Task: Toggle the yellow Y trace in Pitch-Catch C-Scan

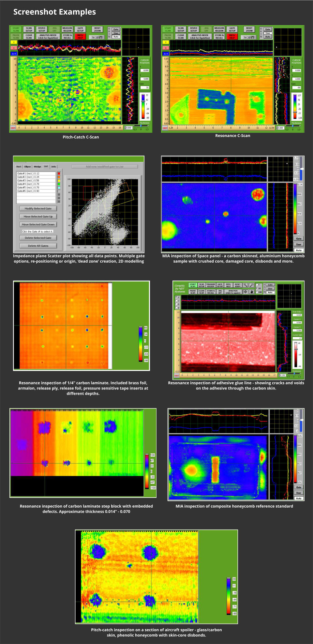Action: (x=14, y=42)
